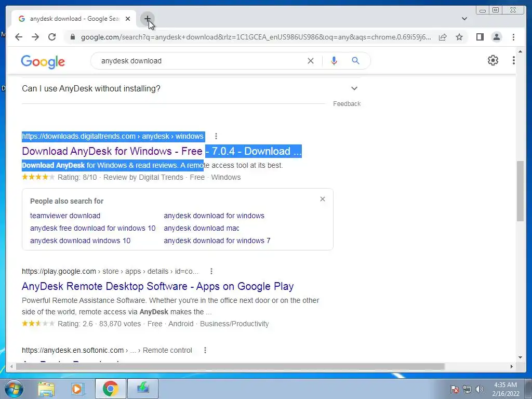Close the anydesk download tab
Screen dimensions: 532x399
[x=128, y=19]
